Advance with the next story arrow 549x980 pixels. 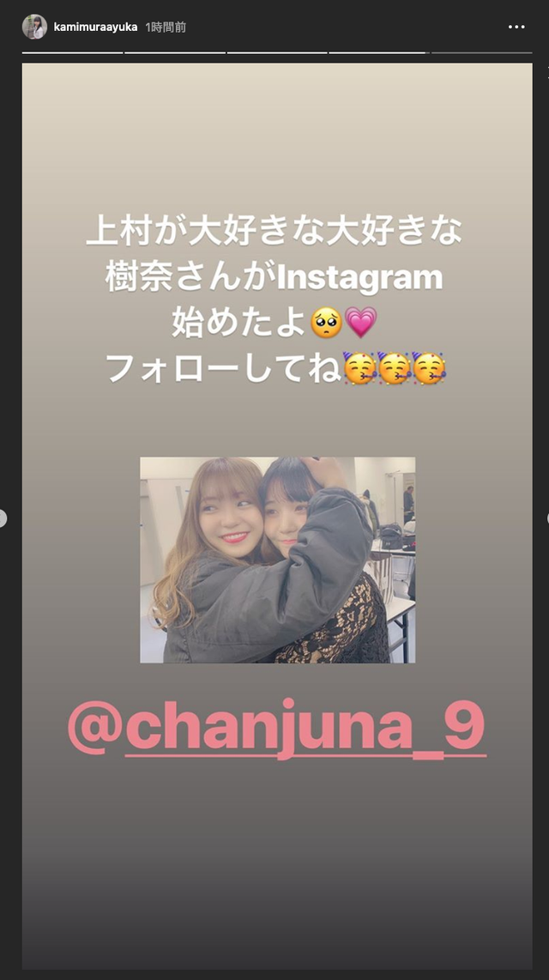click(547, 518)
